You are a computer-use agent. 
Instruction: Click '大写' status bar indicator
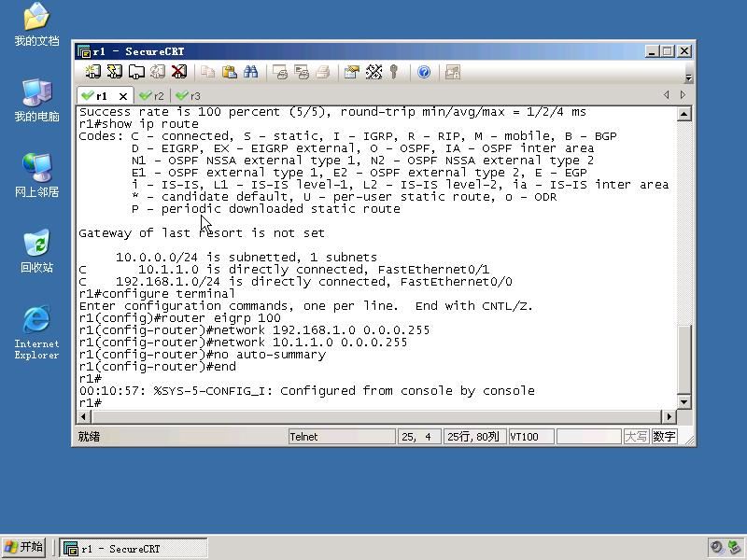pyautogui.click(x=636, y=437)
